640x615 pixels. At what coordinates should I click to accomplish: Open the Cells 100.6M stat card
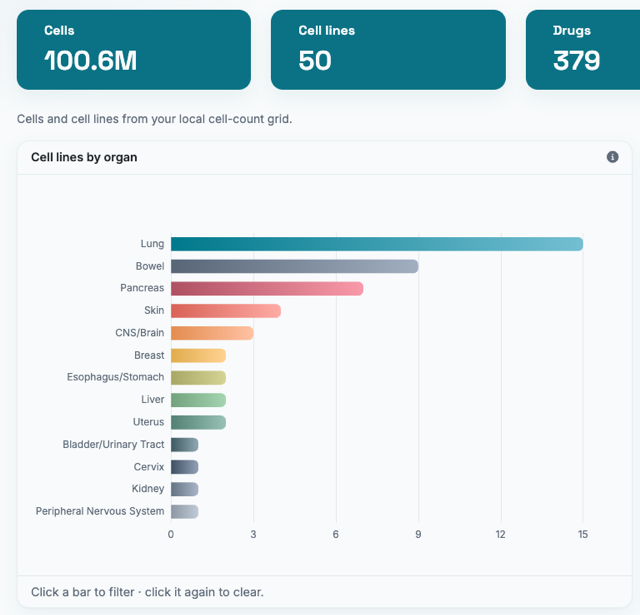click(134, 50)
